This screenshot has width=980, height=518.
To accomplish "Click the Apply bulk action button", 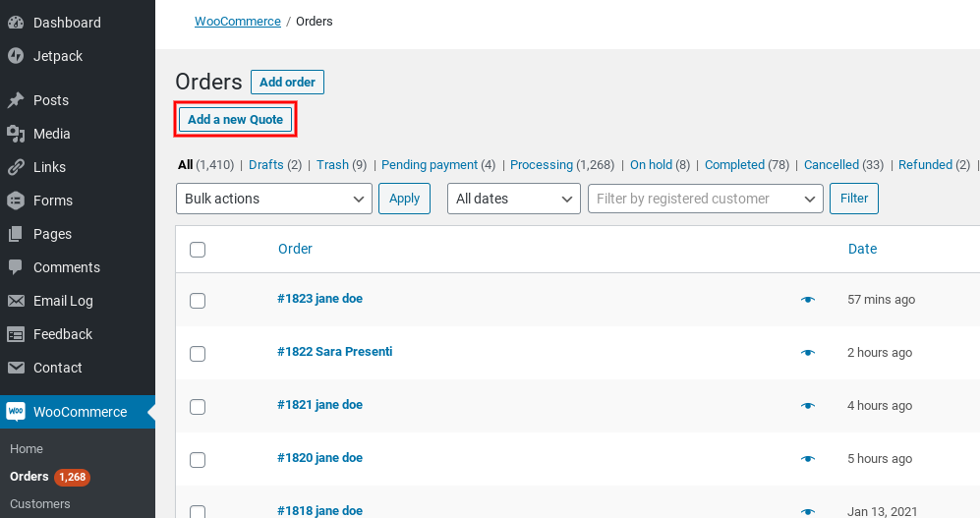I will coord(404,199).
